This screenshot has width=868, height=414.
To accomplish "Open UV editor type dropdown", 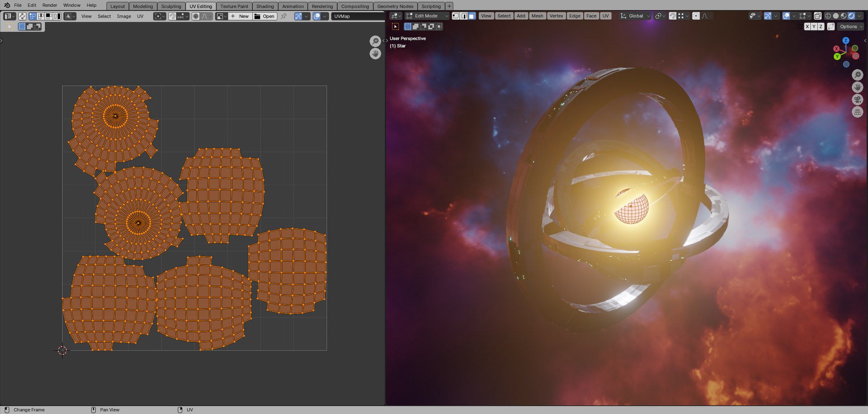I will [9, 16].
